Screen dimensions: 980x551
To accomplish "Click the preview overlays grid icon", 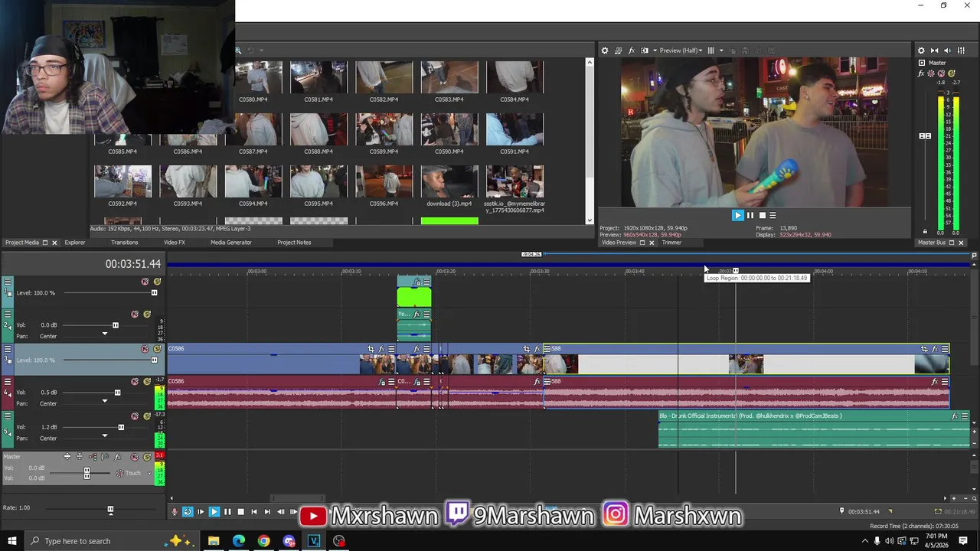I will 711,51.
